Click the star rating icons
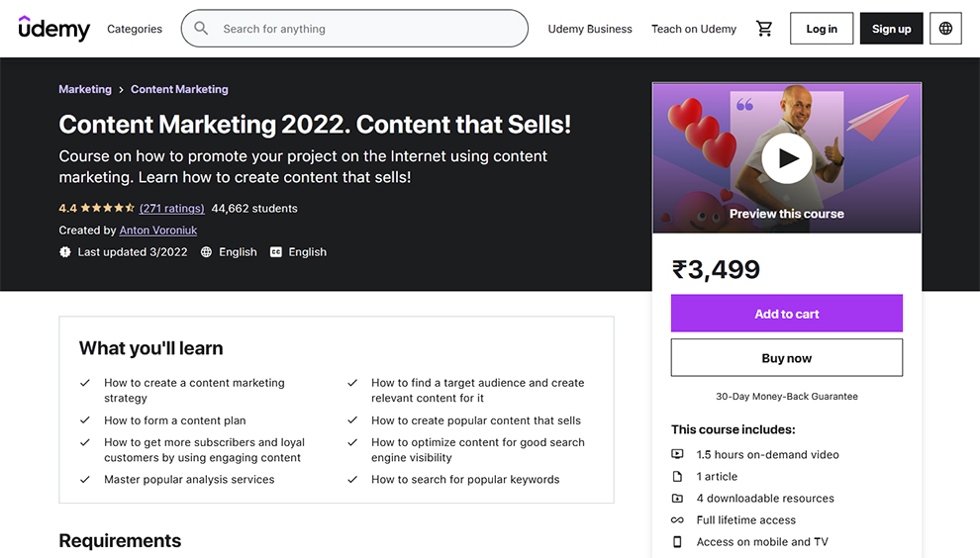The width and height of the screenshot is (980, 558). tap(107, 209)
